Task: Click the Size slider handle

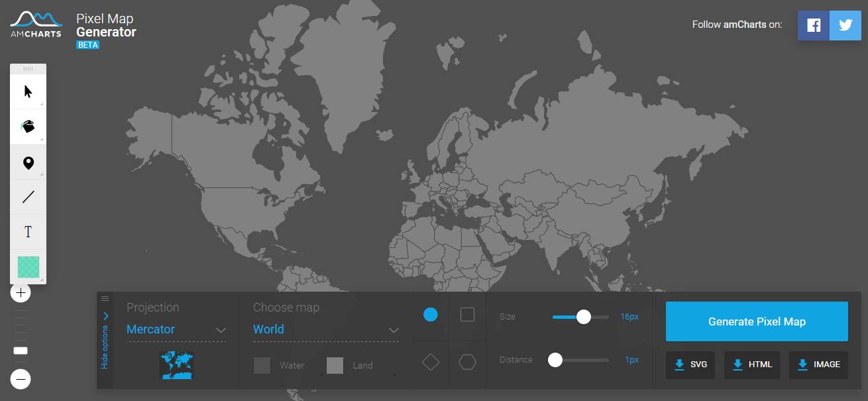Action: pyautogui.click(x=584, y=317)
